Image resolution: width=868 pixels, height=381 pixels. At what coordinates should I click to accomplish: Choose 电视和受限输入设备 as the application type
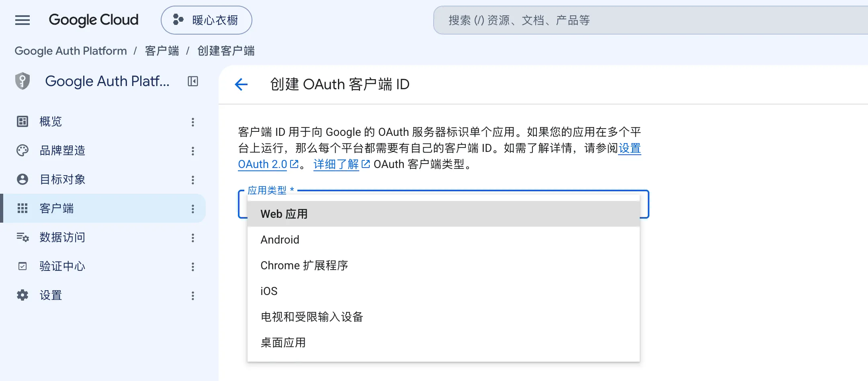tap(444, 317)
